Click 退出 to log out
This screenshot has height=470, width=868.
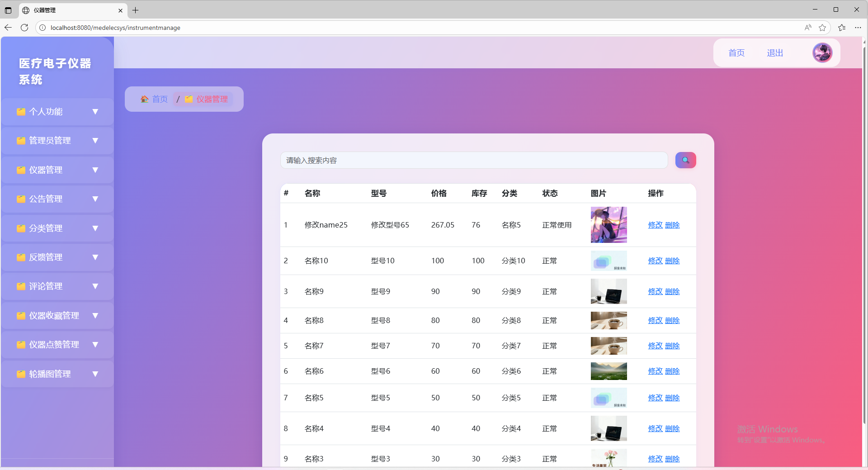pos(775,53)
